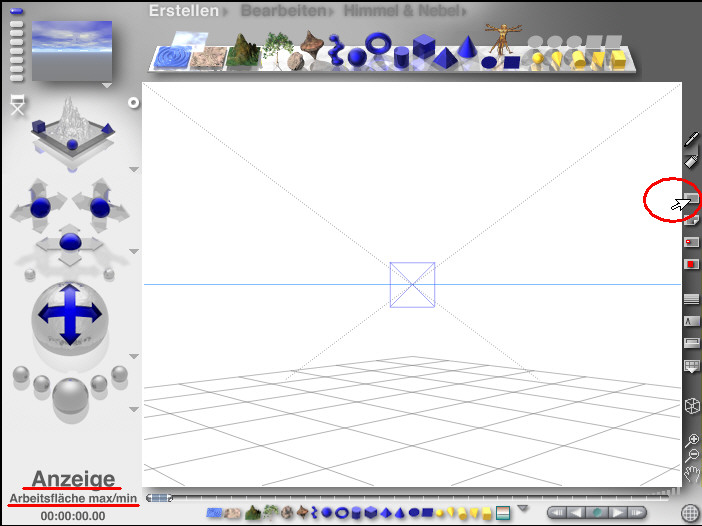This screenshot has height=526, width=702.
Task: Create a symmetrical lattice (spinning-top shape)
Action: [x=312, y=44]
